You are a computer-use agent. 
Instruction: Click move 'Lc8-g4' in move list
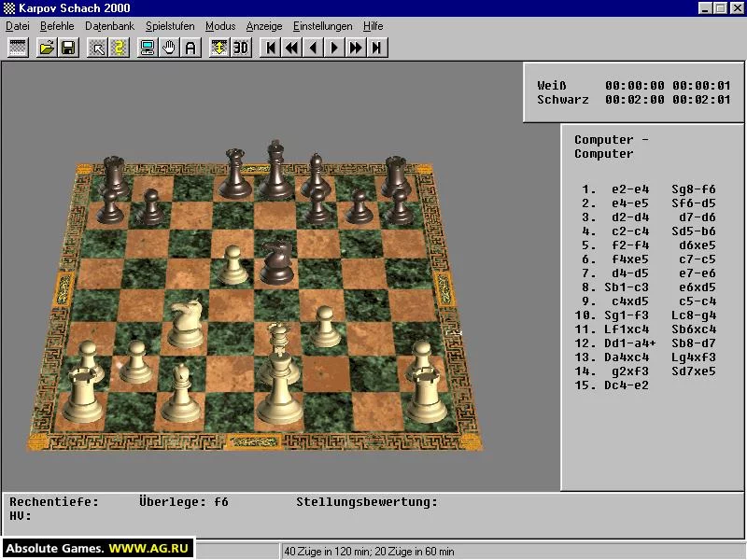pos(694,315)
